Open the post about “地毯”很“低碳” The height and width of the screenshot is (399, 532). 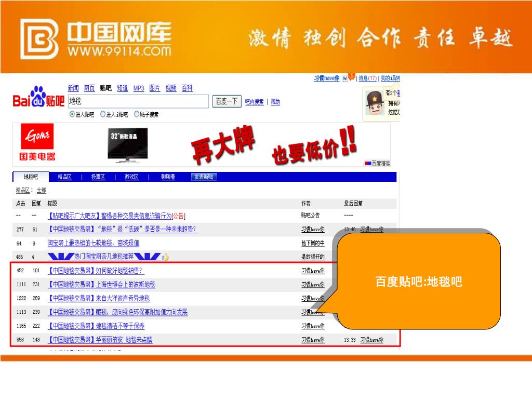click(x=123, y=229)
